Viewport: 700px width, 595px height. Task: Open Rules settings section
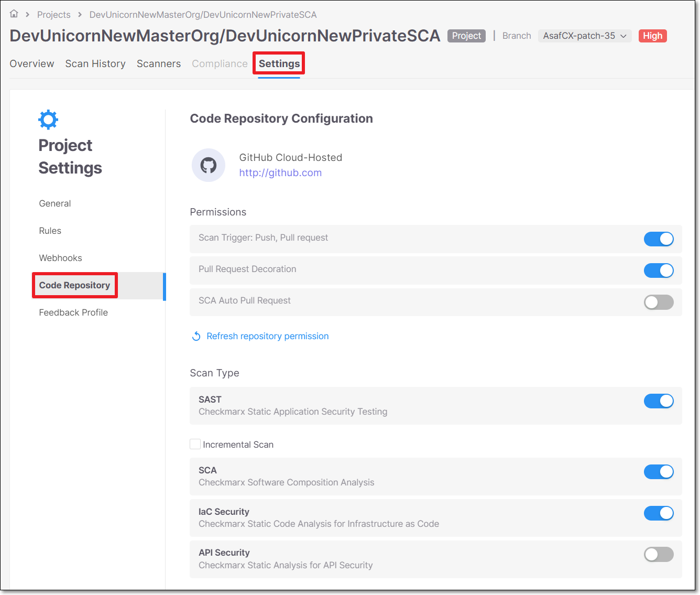pos(50,231)
